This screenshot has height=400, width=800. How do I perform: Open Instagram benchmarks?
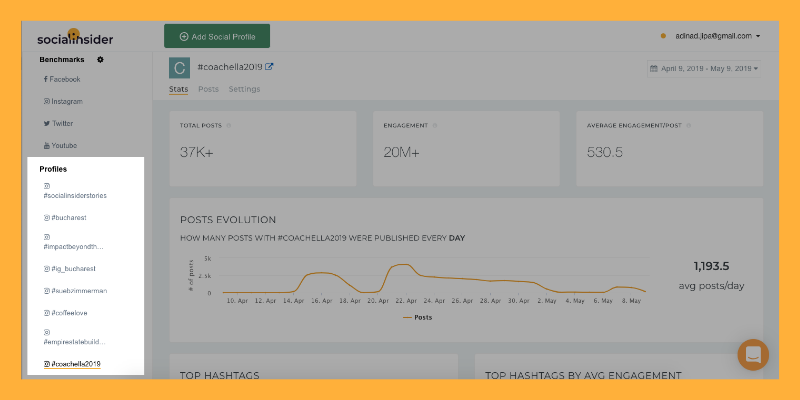click(63, 102)
